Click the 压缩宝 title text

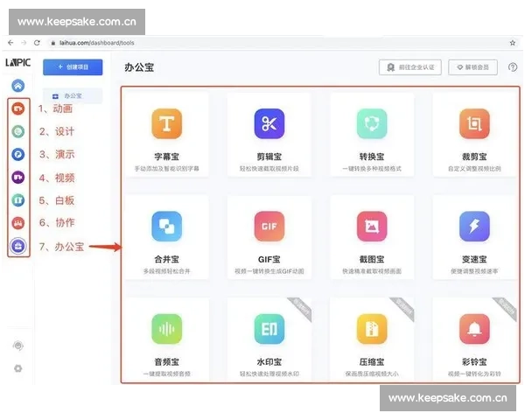372,362
